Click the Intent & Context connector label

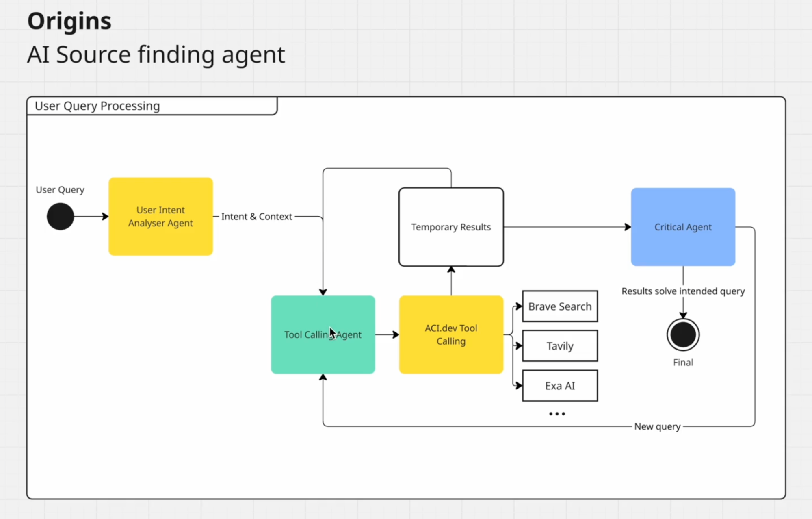click(256, 217)
